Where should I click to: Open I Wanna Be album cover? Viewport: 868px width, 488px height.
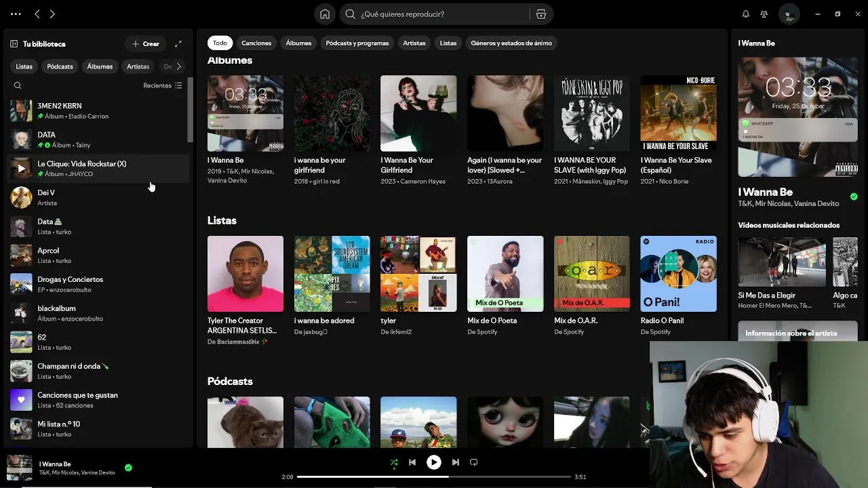coord(245,113)
